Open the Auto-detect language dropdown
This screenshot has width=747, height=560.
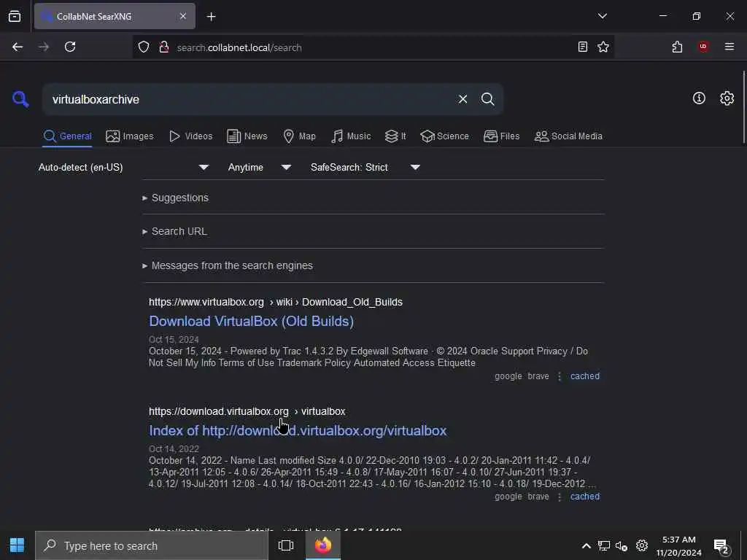click(124, 167)
